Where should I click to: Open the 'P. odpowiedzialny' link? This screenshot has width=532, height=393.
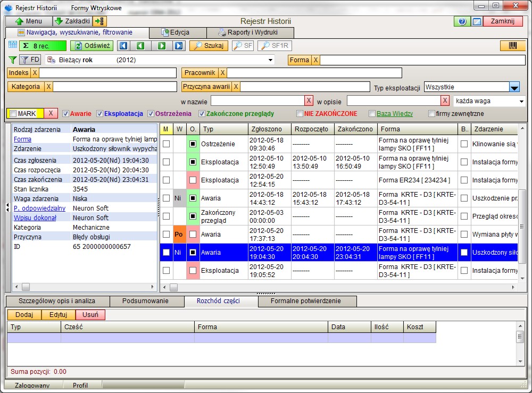coord(39,208)
